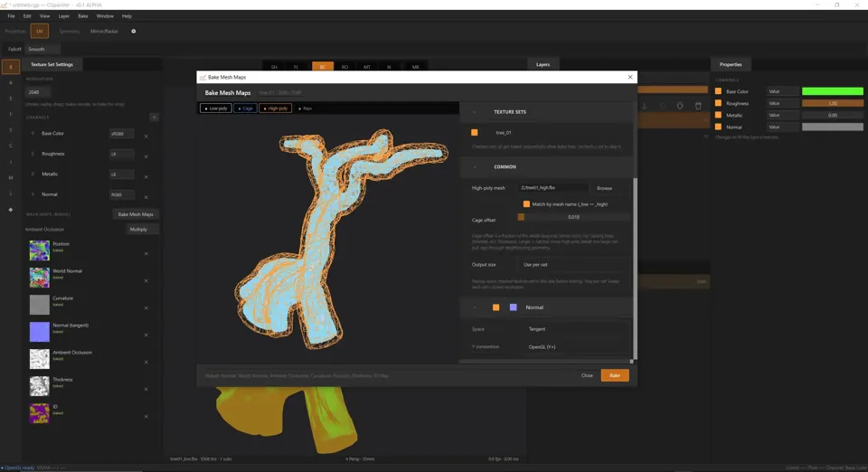Delete the baked Normal (tangent) map
This screenshot has width=868, height=472.
point(146,335)
